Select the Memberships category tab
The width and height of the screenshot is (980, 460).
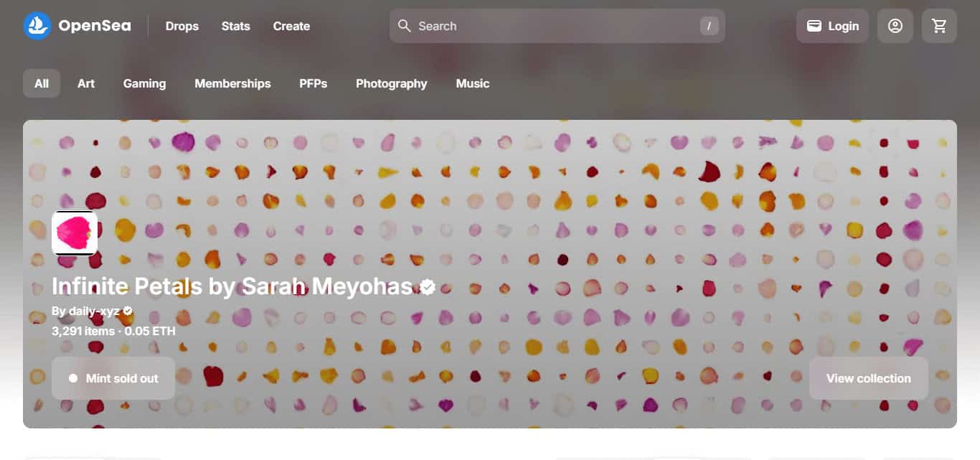[x=232, y=83]
